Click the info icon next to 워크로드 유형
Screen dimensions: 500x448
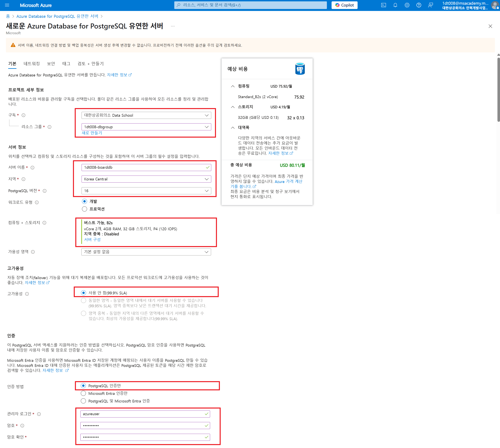37,202
